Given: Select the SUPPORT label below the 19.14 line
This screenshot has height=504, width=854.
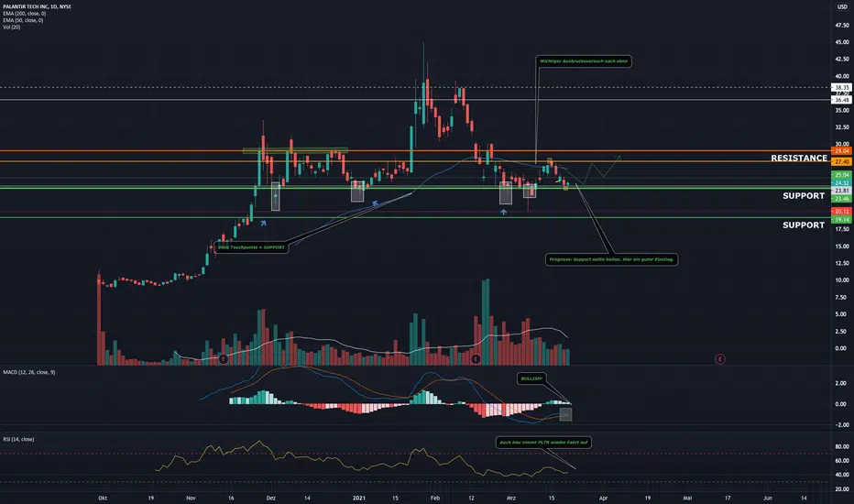Looking at the screenshot, I should [804, 225].
